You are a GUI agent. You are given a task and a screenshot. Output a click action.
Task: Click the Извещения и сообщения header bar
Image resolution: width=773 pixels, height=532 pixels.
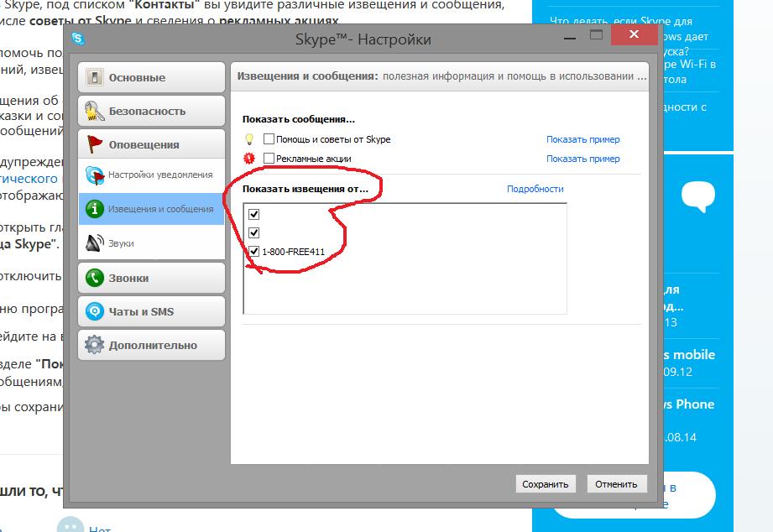(440, 76)
